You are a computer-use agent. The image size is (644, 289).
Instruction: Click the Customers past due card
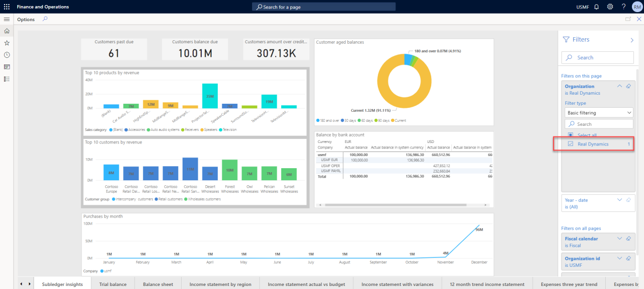pos(114,49)
